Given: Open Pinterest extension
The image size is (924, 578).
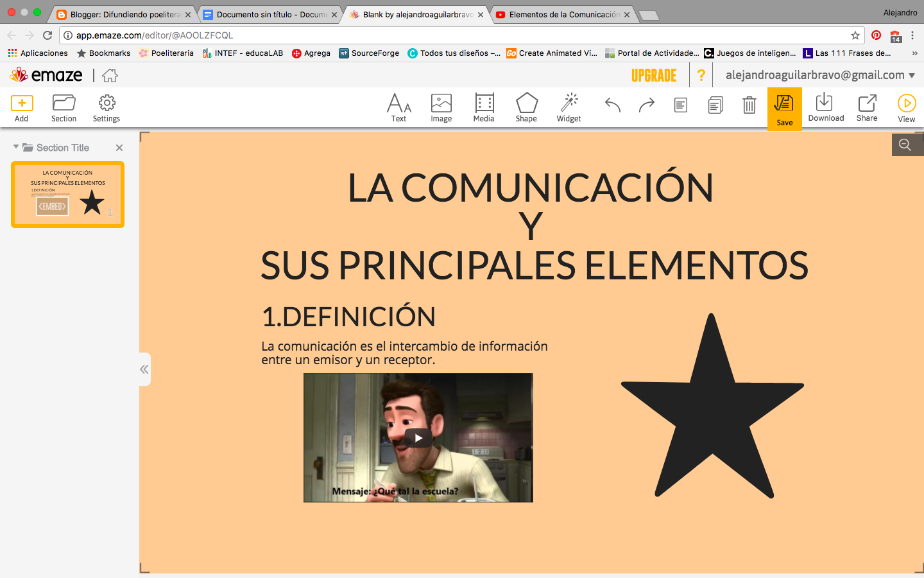Looking at the screenshot, I should (x=877, y=35).
